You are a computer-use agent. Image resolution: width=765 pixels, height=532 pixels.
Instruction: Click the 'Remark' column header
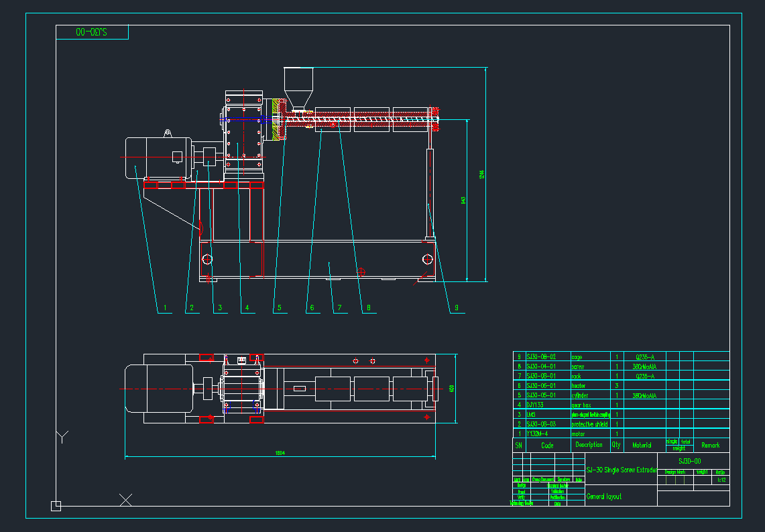[x=710, y=445]
